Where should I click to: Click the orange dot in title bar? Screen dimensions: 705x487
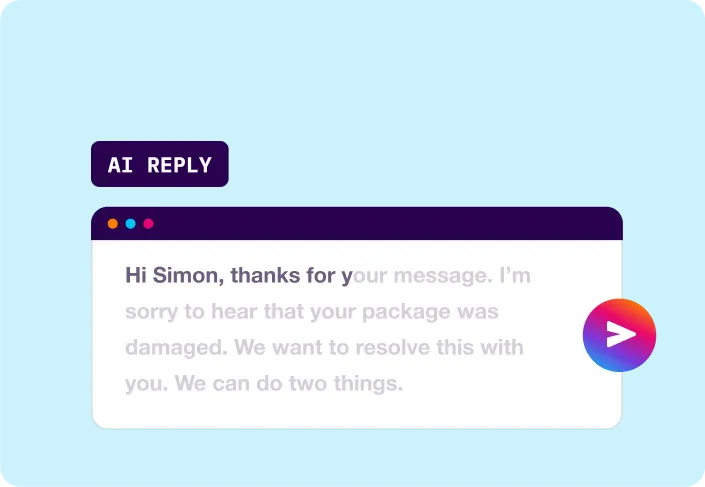(x=113, y=224)
